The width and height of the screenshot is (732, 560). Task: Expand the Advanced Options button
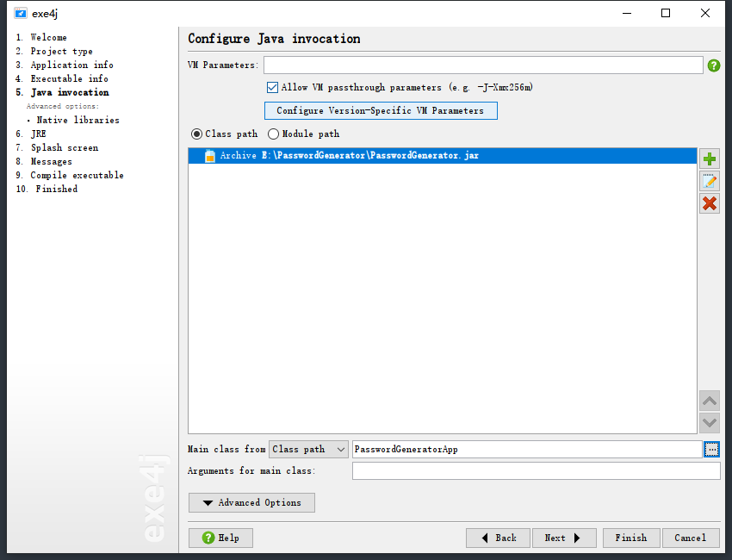point(251,502)
